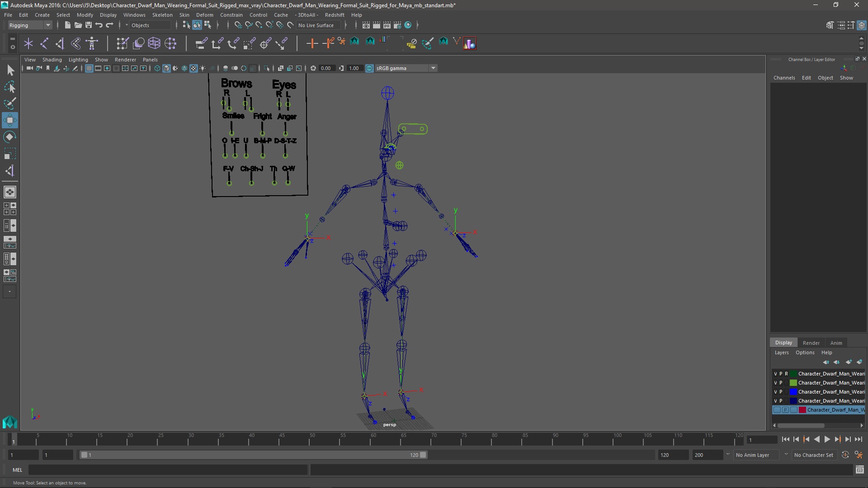The image size is (868, 488).
Task: Click the red color swatch of selected layer
Action: click(802, 410)
